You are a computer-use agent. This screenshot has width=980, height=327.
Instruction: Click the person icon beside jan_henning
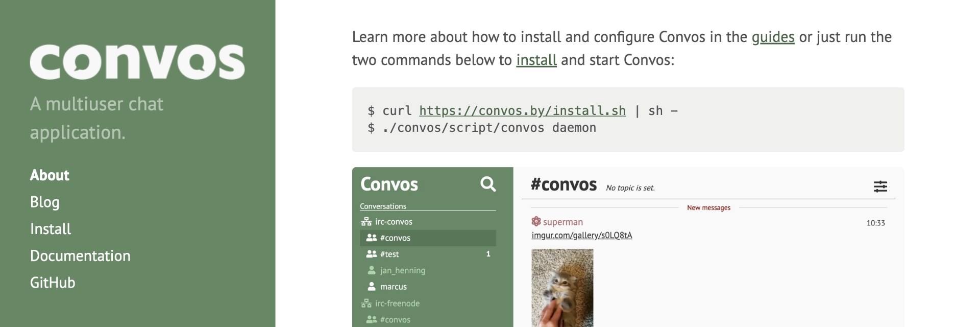pyautogui.click(x=372, y=270)
